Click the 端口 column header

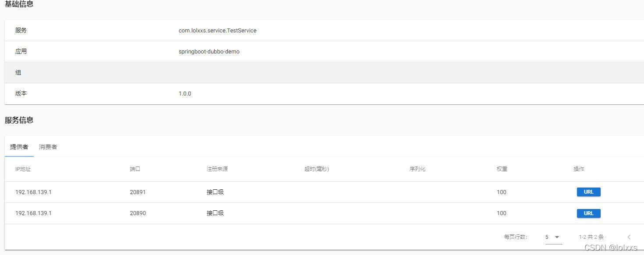(x=135, y=169)
